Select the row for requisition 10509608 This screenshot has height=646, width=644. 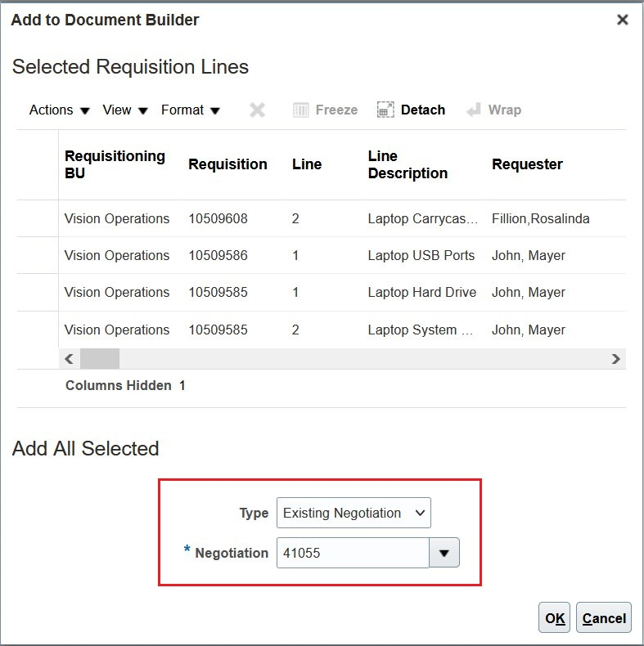218,218
